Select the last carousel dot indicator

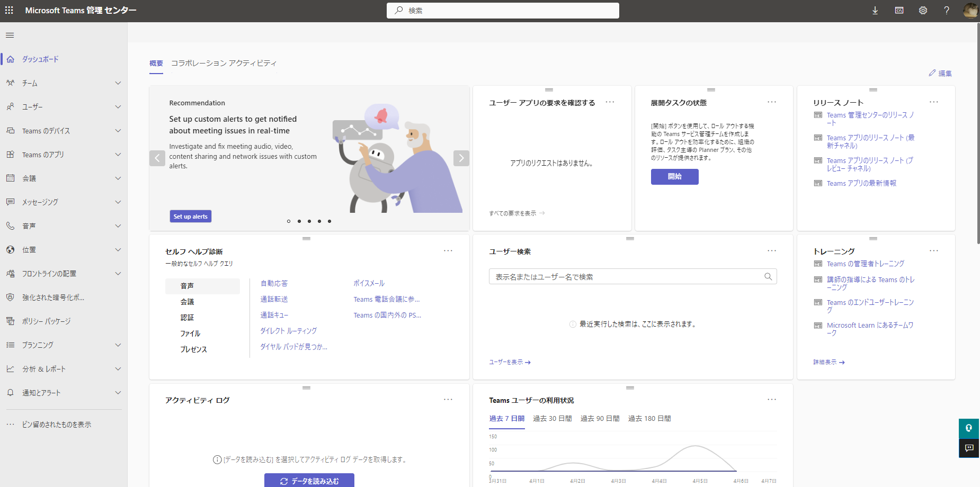pyautogui.click(x=329, y=221)
